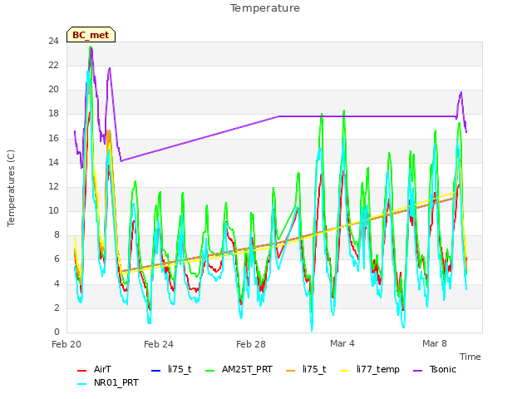The height and width of the screenshot is (399, 532).
Task: Click the Feb 20 x-axis tick label
Action: [66, 344]
